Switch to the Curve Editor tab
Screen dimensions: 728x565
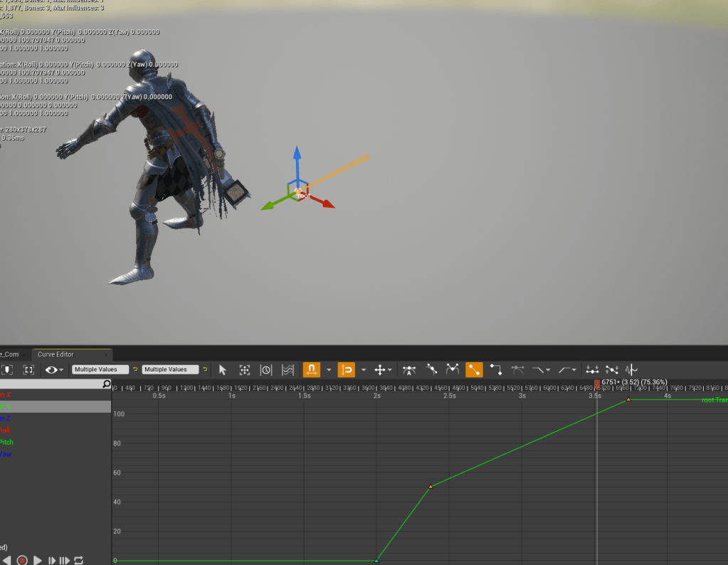[56, 354]
